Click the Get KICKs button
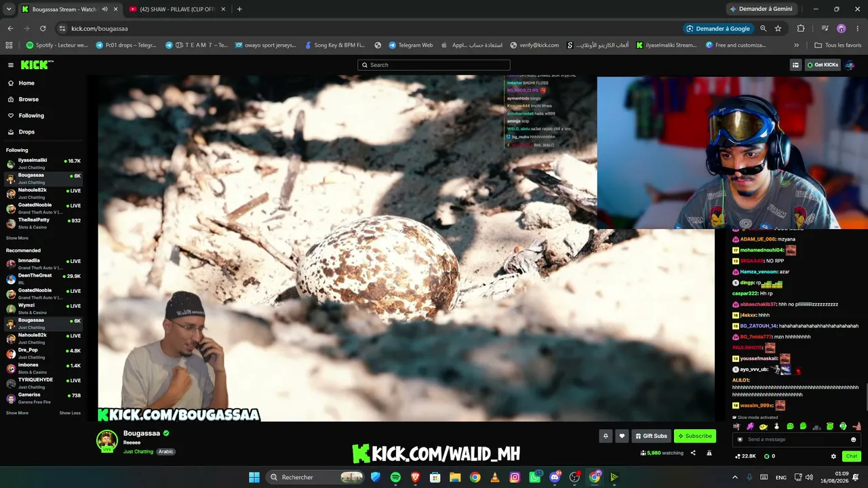 pos(823,65)
